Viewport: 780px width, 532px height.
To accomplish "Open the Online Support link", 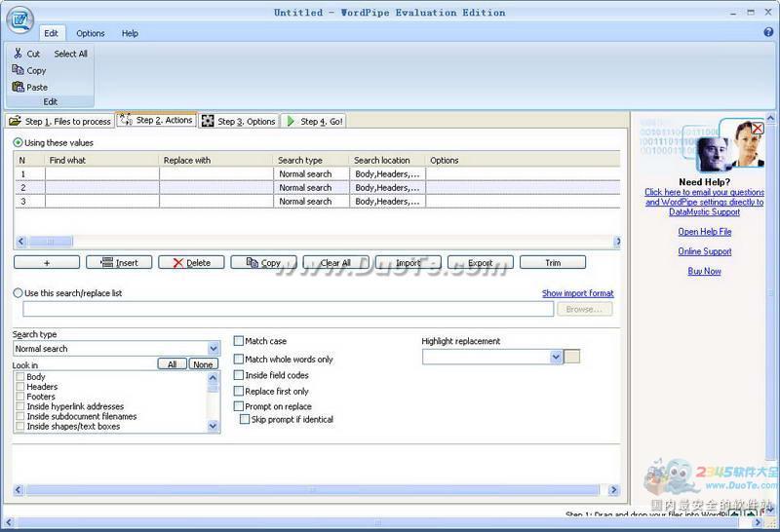I will (704, 251).
